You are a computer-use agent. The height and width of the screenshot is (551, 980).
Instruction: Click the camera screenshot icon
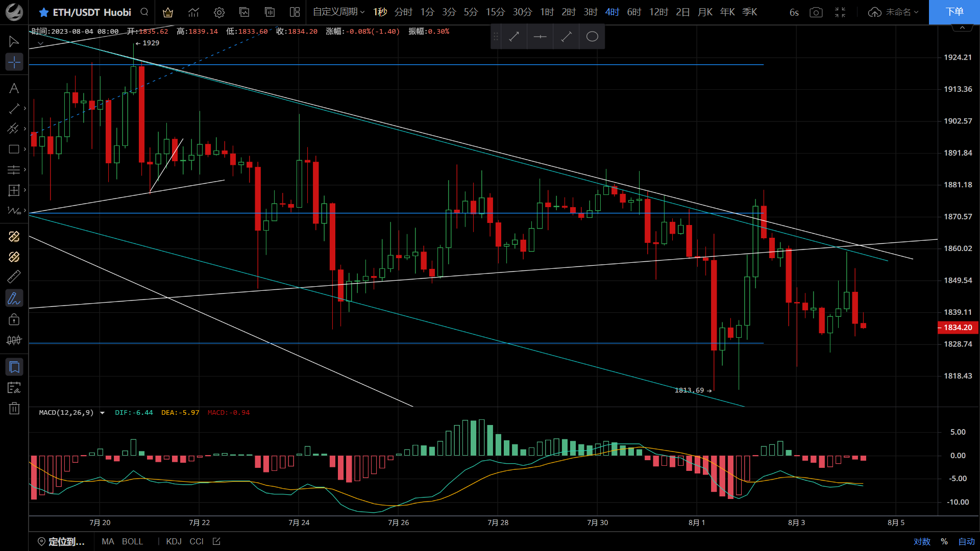click(816, 12)
